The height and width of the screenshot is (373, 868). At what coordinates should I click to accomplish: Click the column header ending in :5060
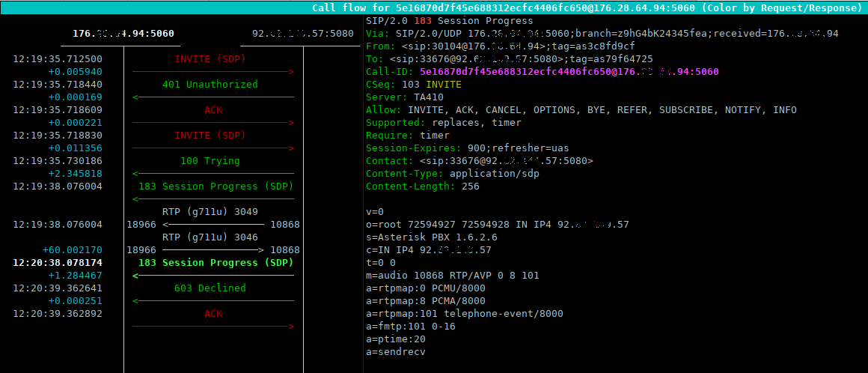click(123, 34)
